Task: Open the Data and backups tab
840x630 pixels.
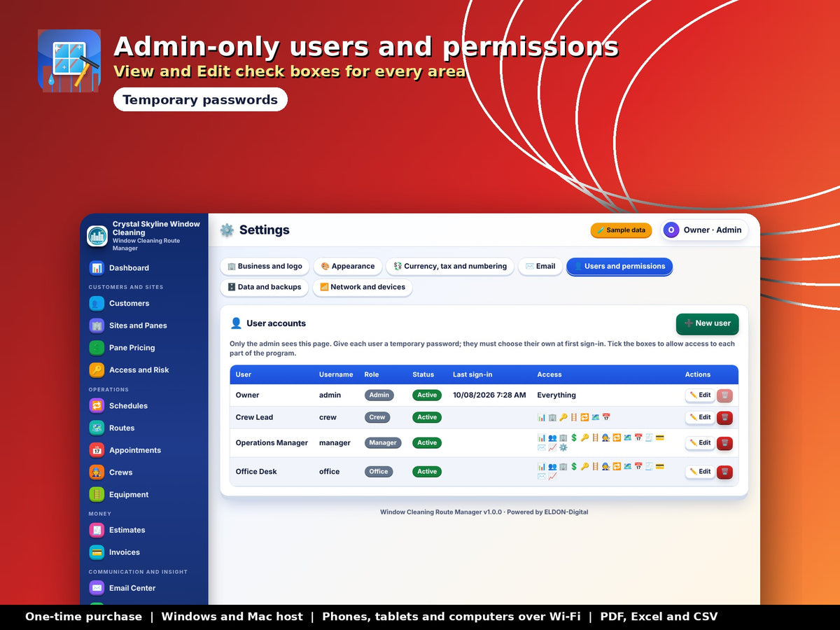Action: tap(265, 287)
